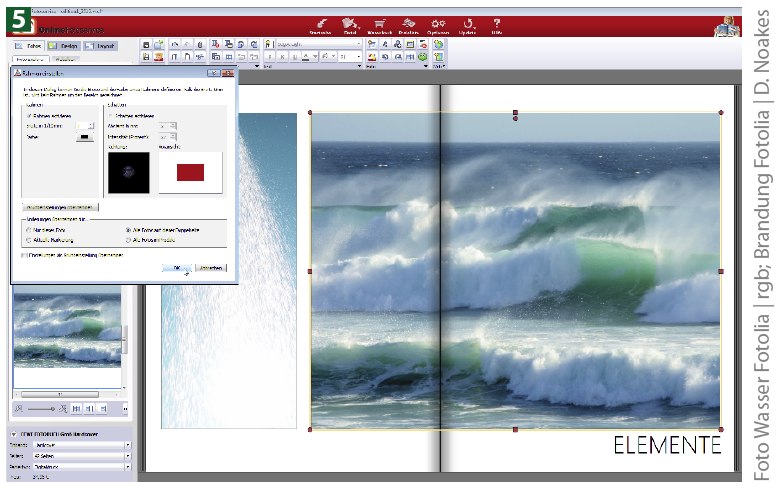777x490 pixels.
Task: Click the undo arrow toolbar icon
Action: 174,44
